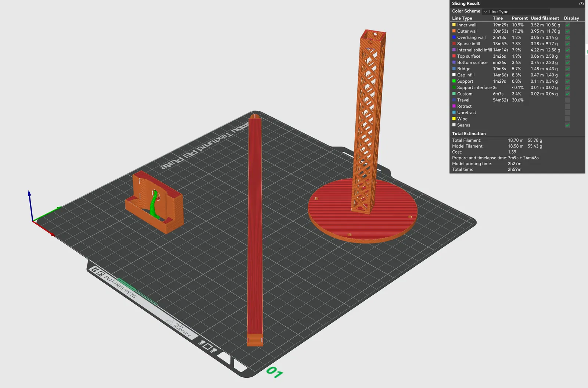Select the yellow Wipe color swatch
This screenshot has height=388, width=588.
(454, 119)
